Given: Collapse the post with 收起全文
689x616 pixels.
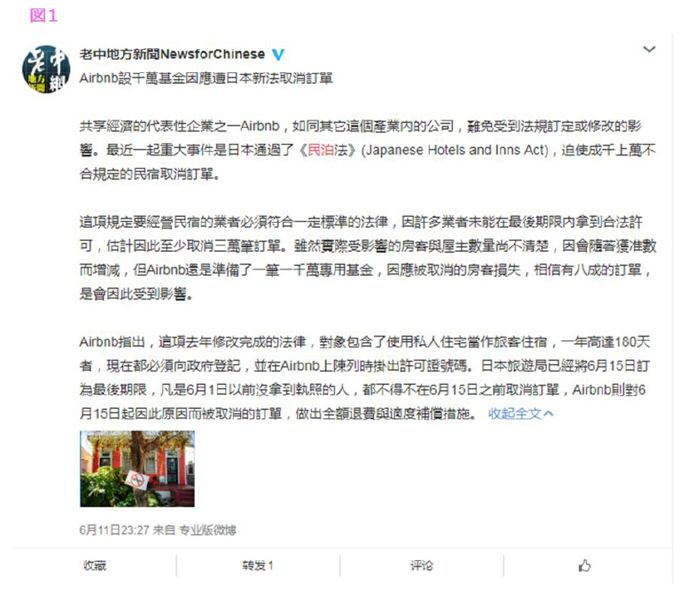Looking at the screenshot, I should [x=514, y=413].
